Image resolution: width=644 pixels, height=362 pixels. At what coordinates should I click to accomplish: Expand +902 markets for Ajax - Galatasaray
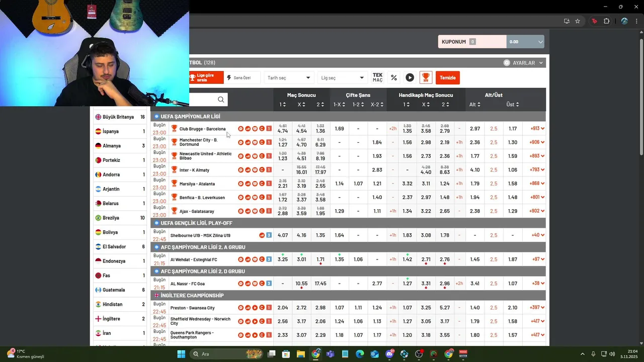point(537,211)
